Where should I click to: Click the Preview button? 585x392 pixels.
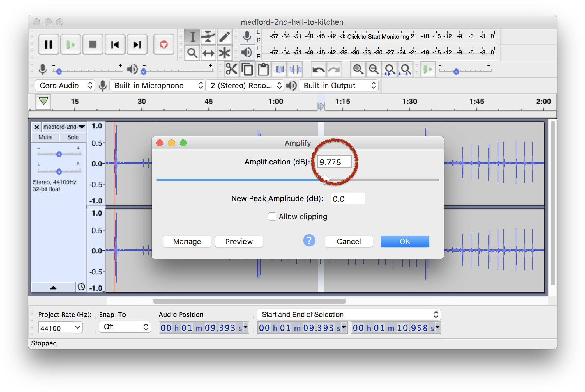click(x=239, y=242)
